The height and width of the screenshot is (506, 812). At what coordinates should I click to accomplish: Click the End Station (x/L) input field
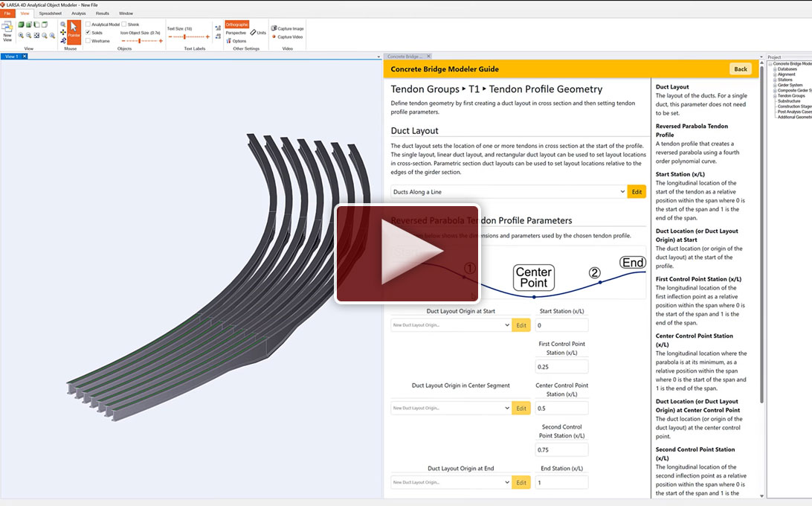tap(561, 482)
